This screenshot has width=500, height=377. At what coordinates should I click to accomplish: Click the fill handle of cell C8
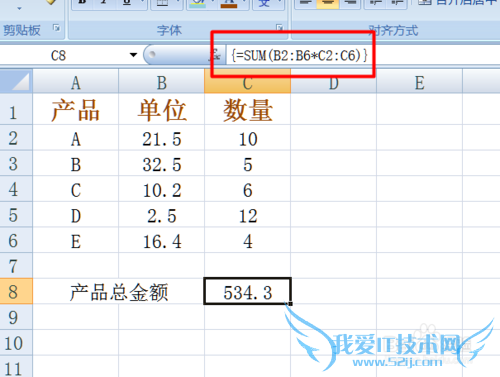pyautogui.click(x=291, y=304)
